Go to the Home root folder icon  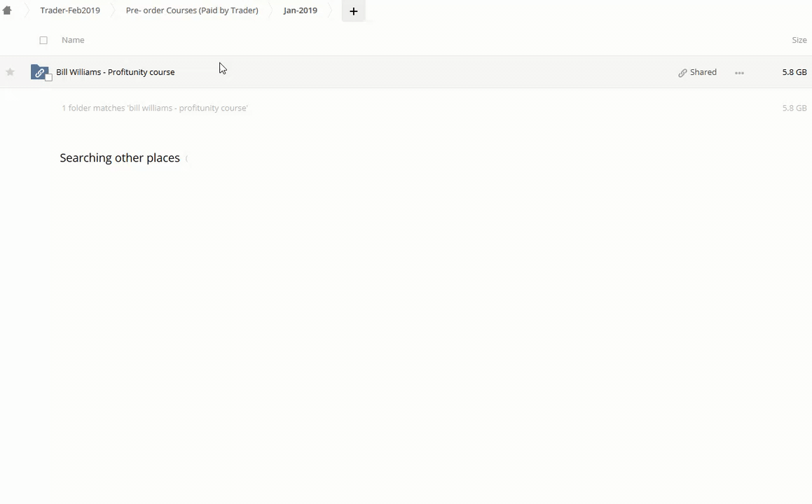(7, 10)
